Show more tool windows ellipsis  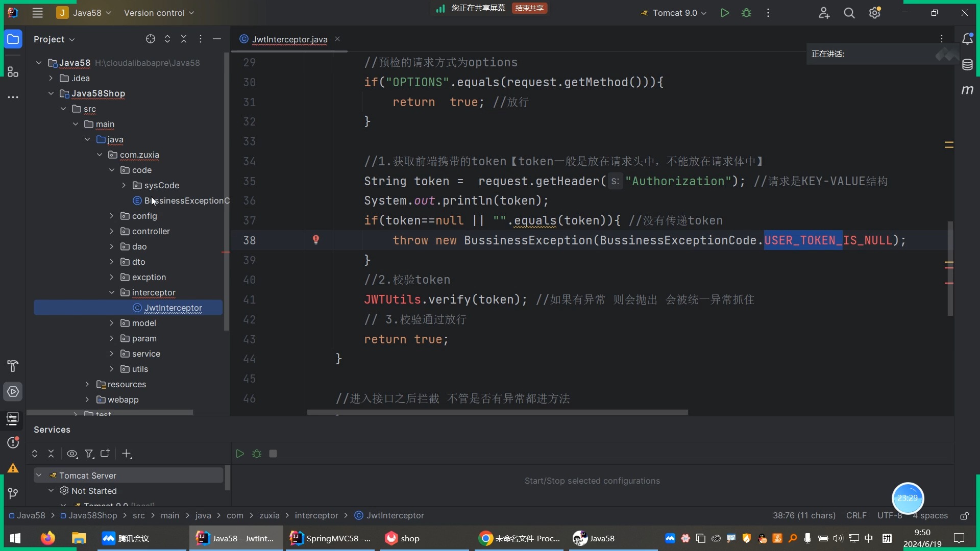click(13, 97)
